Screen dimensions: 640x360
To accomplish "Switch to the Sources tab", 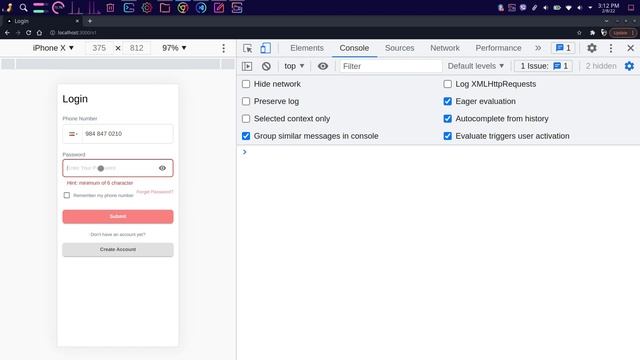I will (x=400, y=48).
